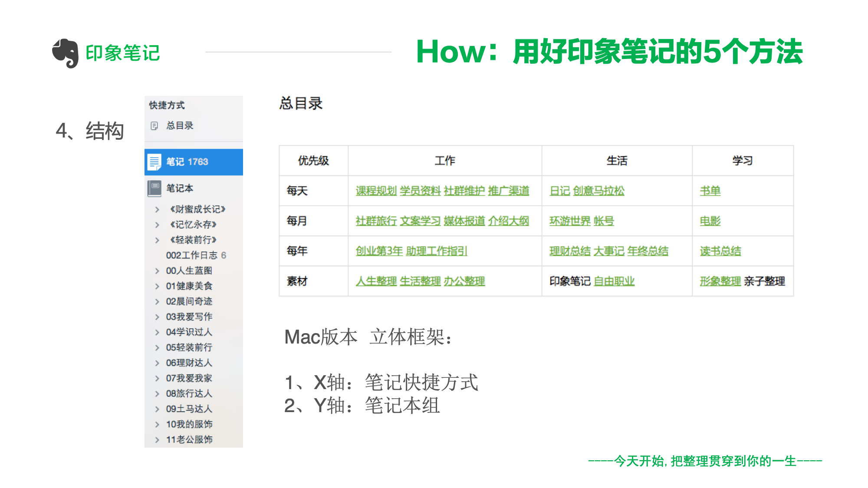Open the 办公整理 link
The width and height of the screenshot is (868, 488).
tap(464, 281)
